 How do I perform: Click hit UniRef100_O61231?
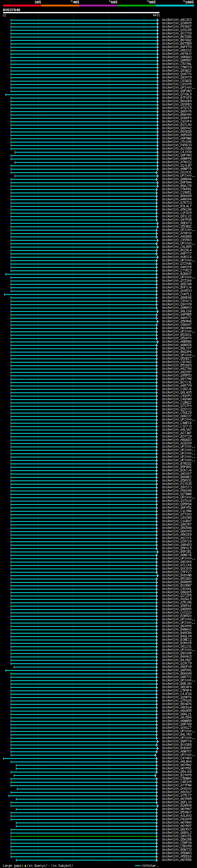pyautogui.click(x=177, y=646)
